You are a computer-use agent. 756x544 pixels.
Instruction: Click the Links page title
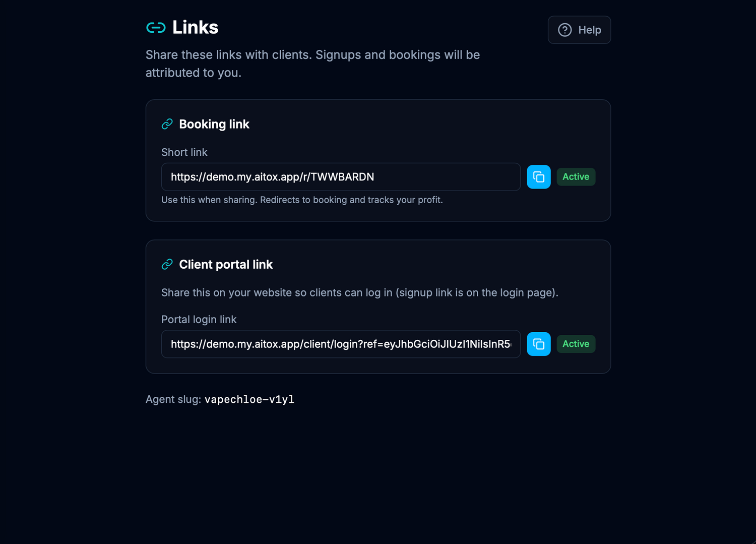pos(195,27)
